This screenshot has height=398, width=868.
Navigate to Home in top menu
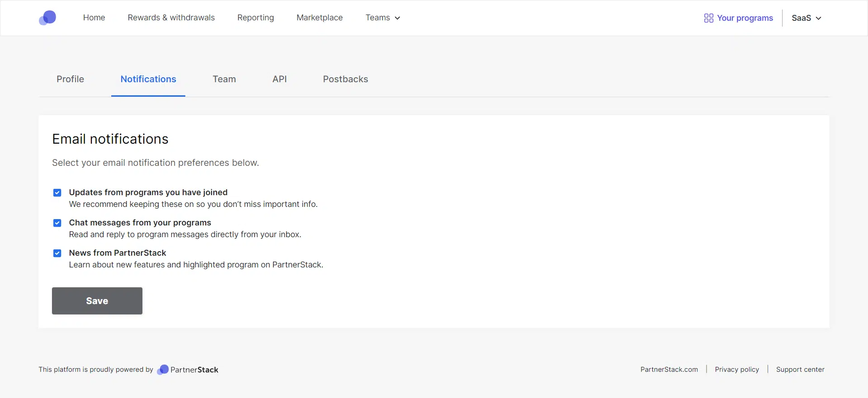[x=94, y=18]
